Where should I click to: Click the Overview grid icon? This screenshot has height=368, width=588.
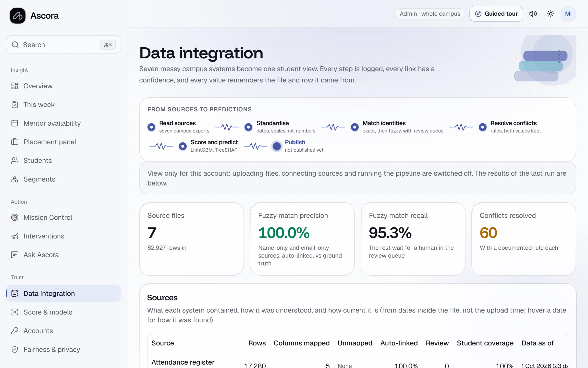tap(15, 86)
